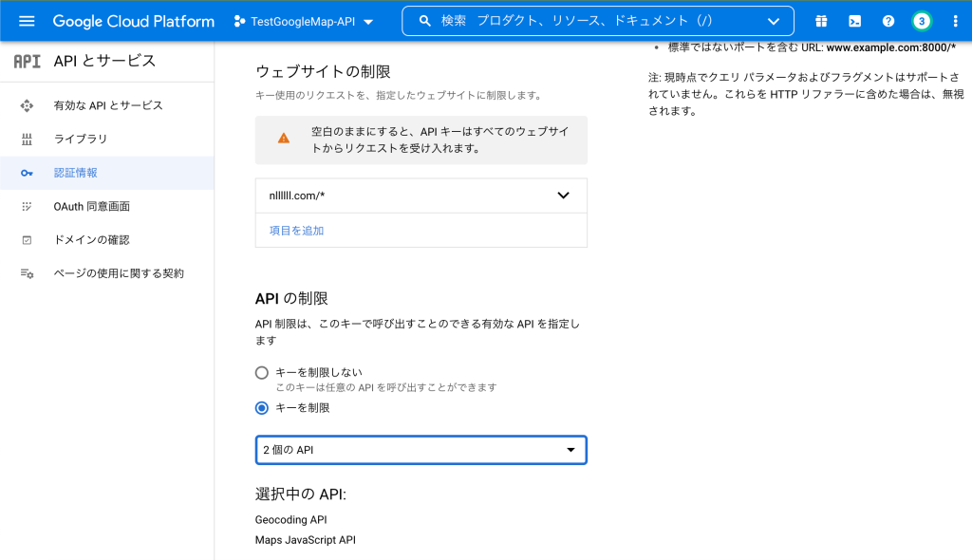Open notifications badge showing 3

(x=922, y=21)
